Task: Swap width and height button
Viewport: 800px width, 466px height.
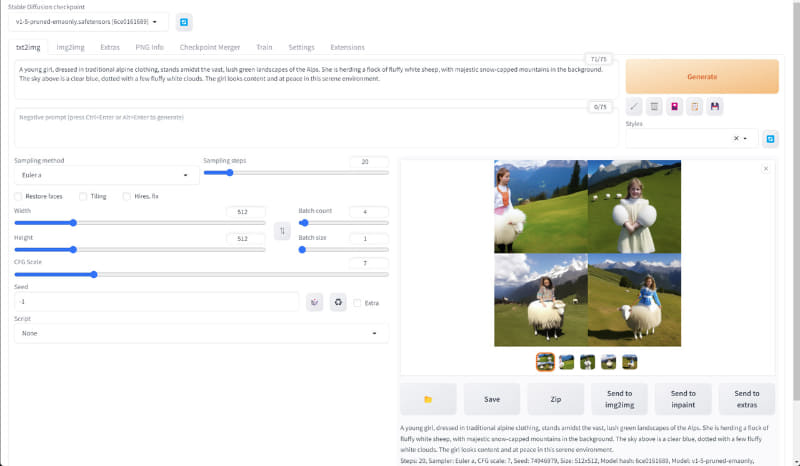Action: click(x=282, y=231)
